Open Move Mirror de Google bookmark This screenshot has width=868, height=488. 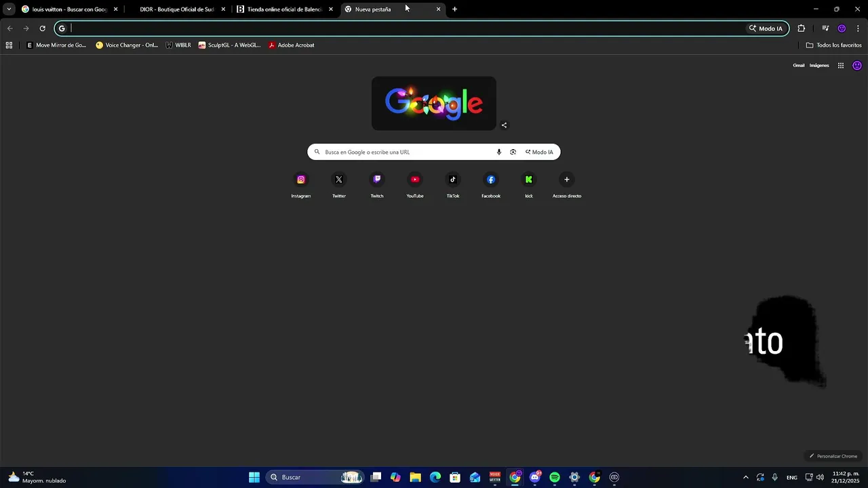pyautogui.click(x=56, y=45)
